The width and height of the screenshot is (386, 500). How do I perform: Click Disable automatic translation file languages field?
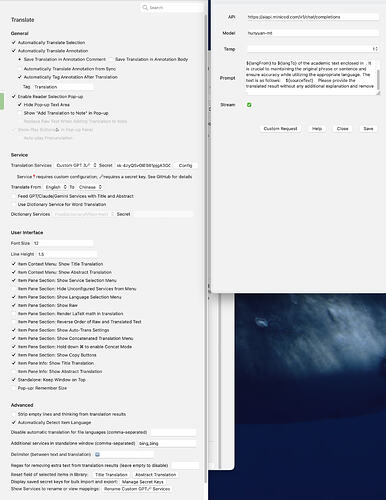tap(173, 432)
